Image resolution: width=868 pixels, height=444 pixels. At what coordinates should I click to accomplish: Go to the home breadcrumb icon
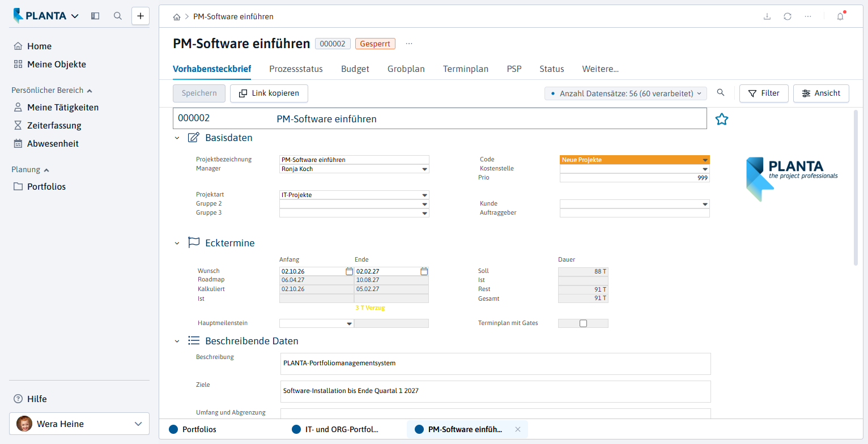177,16
